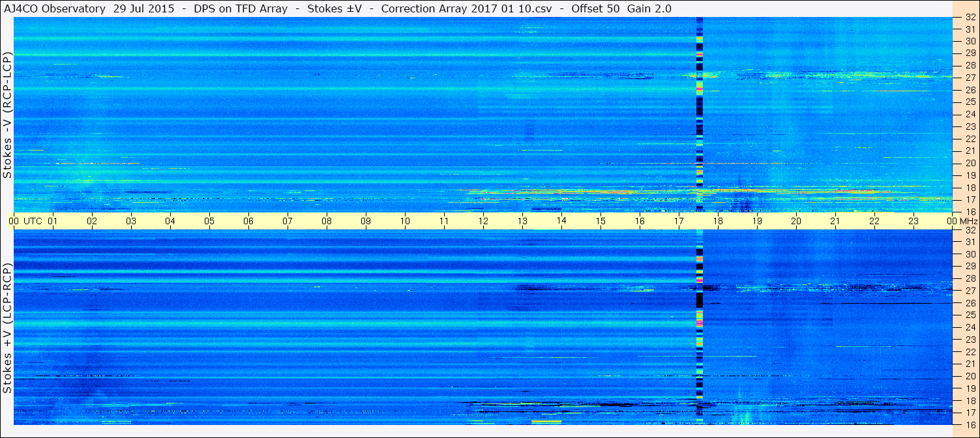Click the 32 MHz label of Stokes +V panel
Image resolution: width=980 pixels, height=438 pixels.
point(970,230)
